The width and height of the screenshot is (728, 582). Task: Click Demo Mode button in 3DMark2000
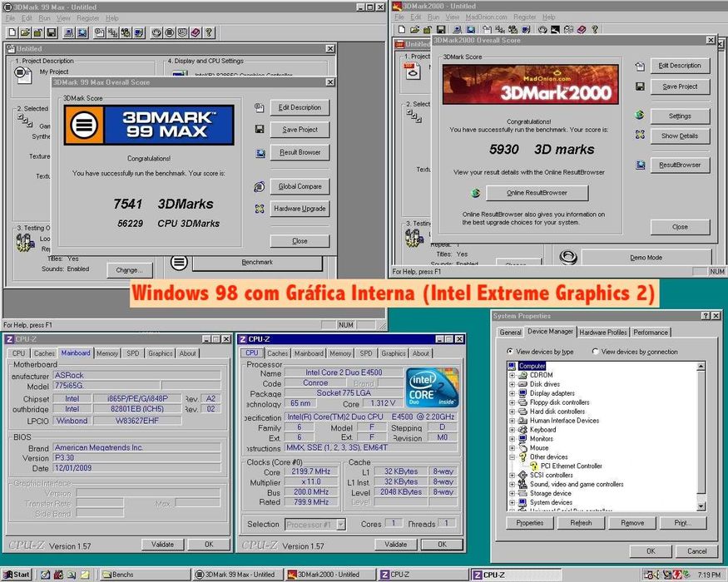coord(646,258)
